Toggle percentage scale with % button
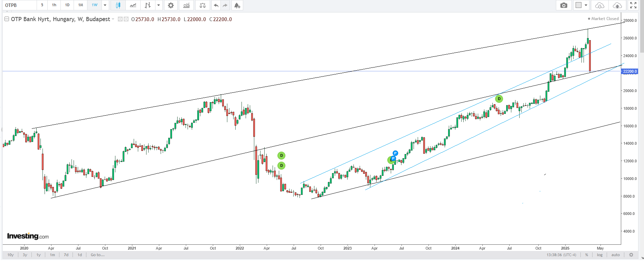This screenshot has width=644, height=261. [x=587, y=255]
